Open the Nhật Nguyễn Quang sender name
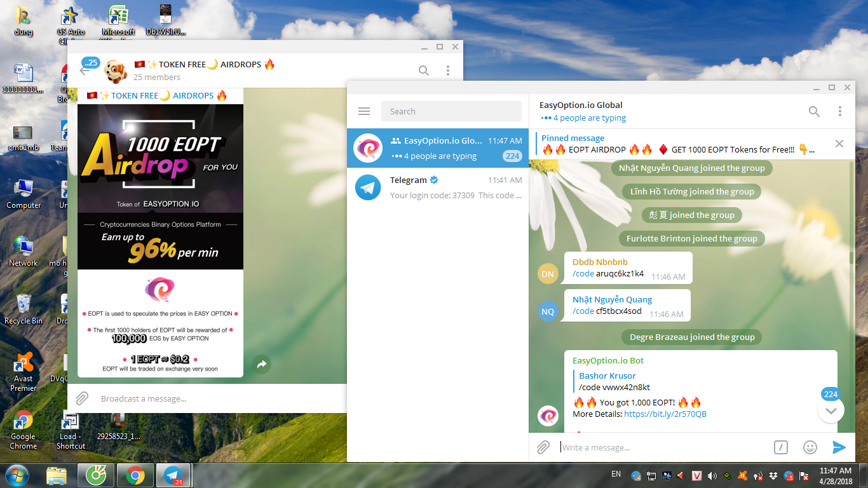Image resolution: width=868 pixels, height=488 pixels. click(613, 299)
